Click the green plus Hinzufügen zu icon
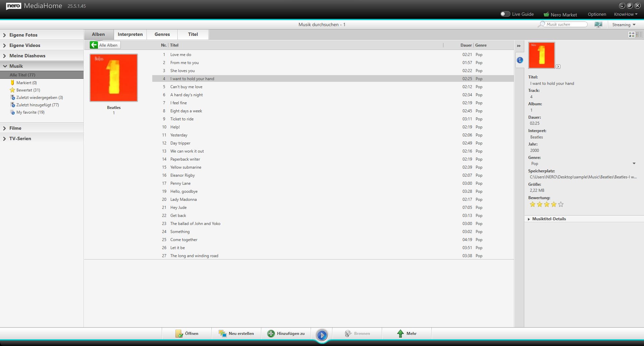 271,334
